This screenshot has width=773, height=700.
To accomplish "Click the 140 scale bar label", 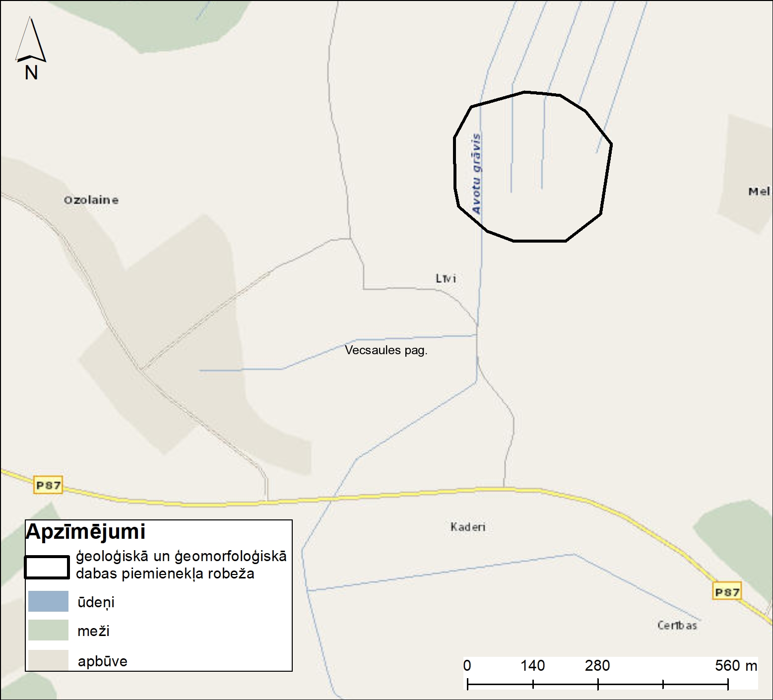I will (x=532, y=665).
